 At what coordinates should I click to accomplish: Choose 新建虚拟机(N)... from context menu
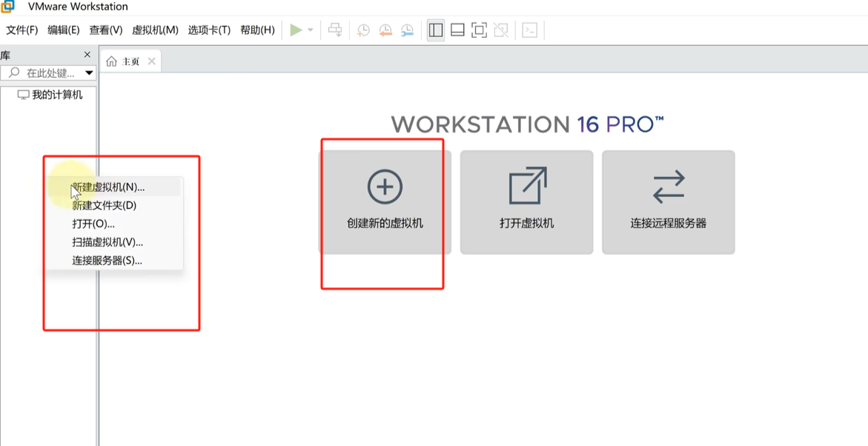(x=113, y=187)
